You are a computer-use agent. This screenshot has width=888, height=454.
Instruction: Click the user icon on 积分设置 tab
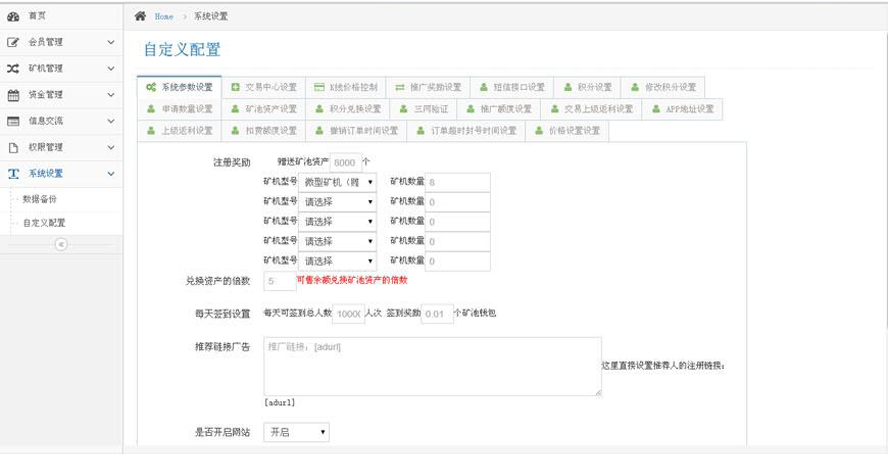pyautogui.click(x=568, y=87)
